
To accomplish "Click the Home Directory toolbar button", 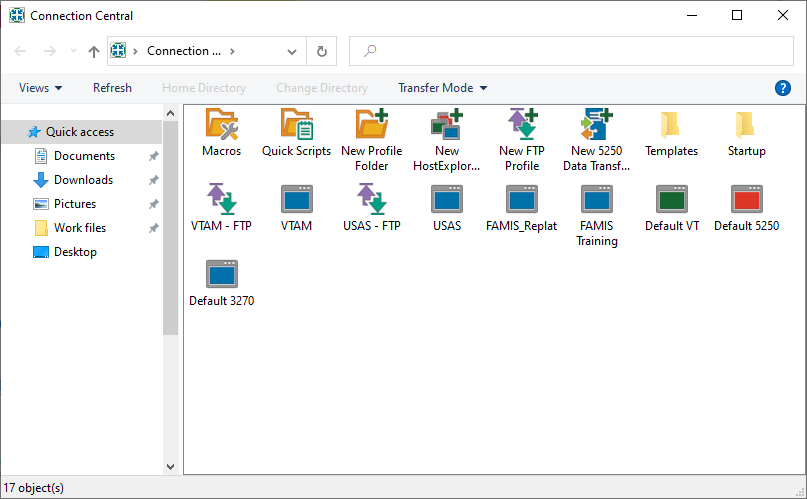I will point(204,88).
